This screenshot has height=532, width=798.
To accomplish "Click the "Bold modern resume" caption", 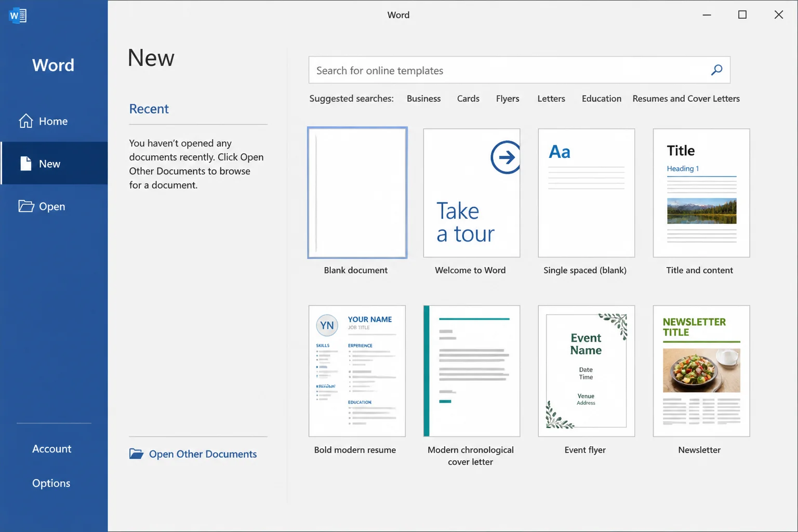I will (355, 449).
